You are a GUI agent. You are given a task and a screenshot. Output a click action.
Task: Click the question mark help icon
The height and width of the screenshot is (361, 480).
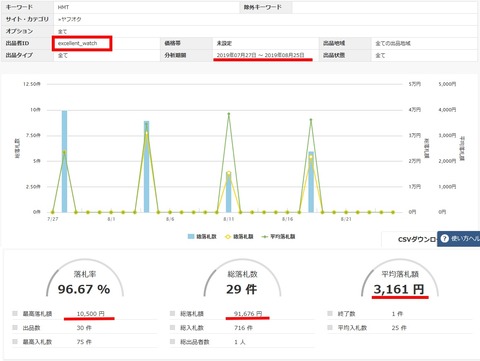click(445, 239)
